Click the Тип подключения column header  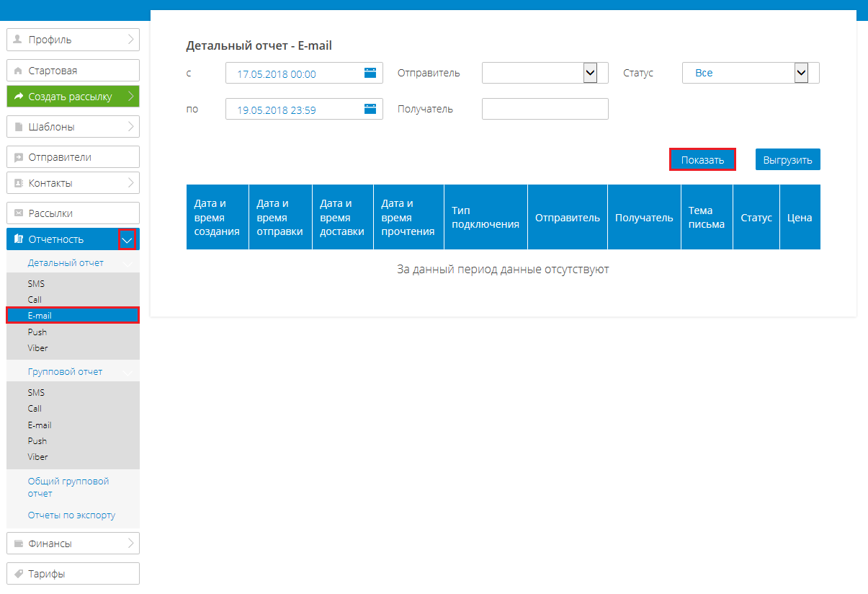click(x=486, y=217)
